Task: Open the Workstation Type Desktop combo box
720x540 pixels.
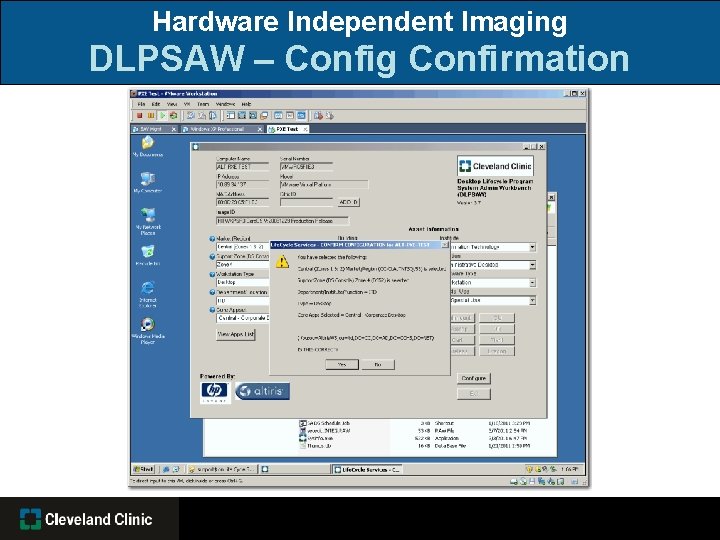Action: coord(243,283)
